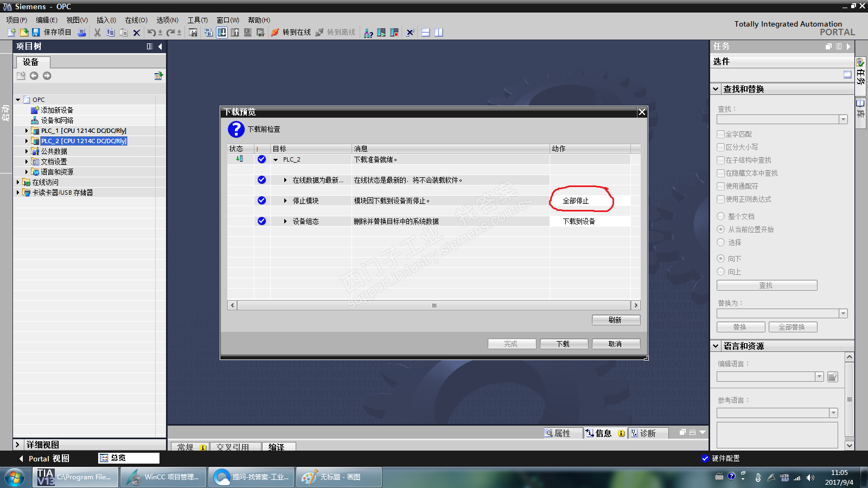Open the 视图(V) menu
868x488 pixels.
pyautogui.click(x=77, y=20)
